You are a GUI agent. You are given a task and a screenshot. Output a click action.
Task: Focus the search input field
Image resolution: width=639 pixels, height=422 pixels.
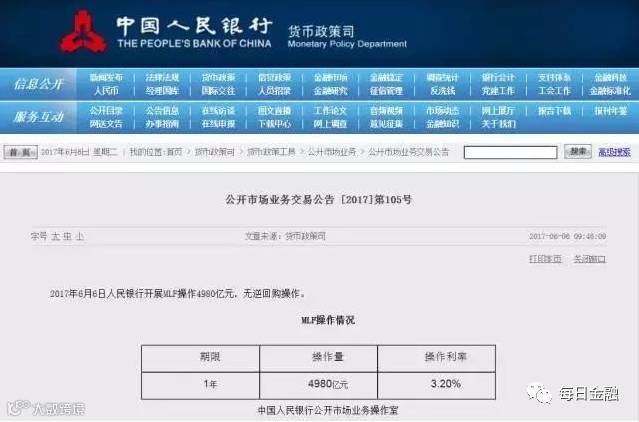(x=510, y=152)
